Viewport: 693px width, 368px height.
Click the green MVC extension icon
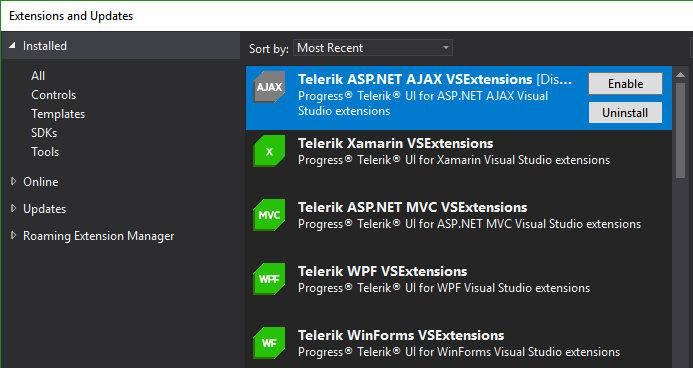point(269,215)
